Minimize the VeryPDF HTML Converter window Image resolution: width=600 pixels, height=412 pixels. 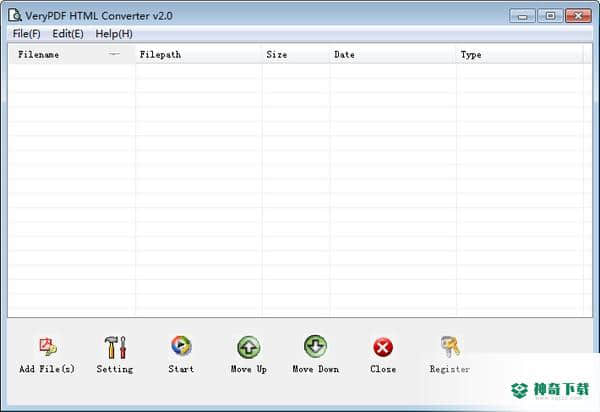[x=522, y=16]
